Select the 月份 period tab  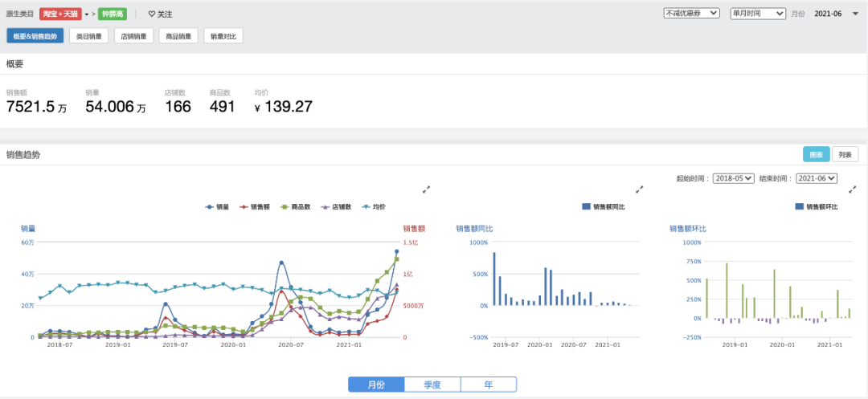click(x=376, y=385)
